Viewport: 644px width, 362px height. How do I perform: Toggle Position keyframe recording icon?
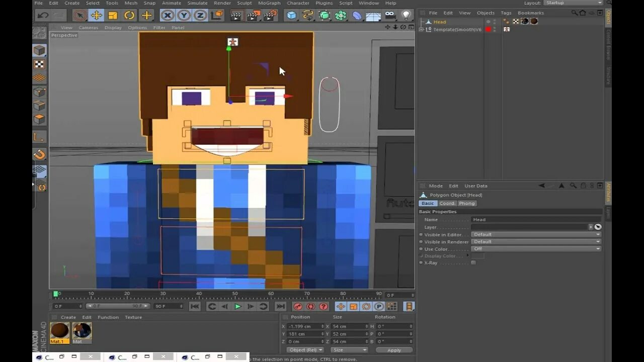pyautogui.click(x=341, y=307)
